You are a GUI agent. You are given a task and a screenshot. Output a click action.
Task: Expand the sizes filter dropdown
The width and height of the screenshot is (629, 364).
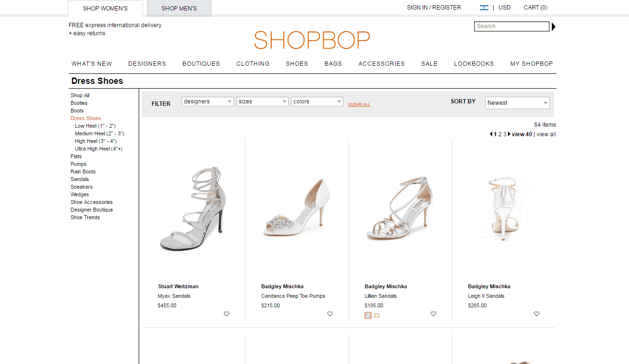[x=262, y=101]
